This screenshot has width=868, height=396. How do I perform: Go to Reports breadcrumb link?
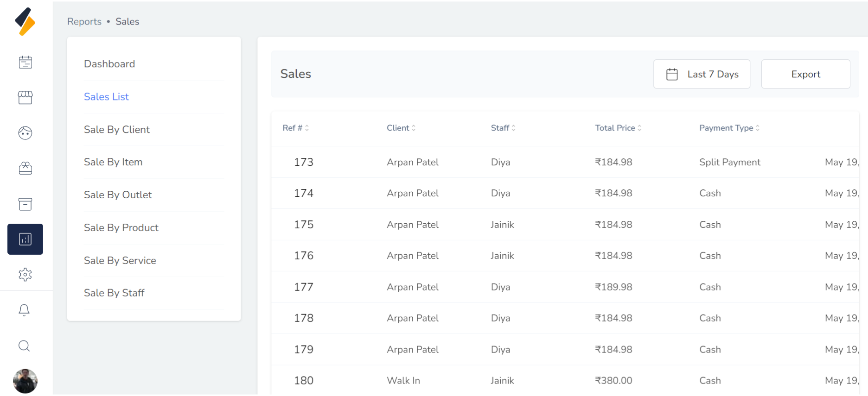pos(84,21)
